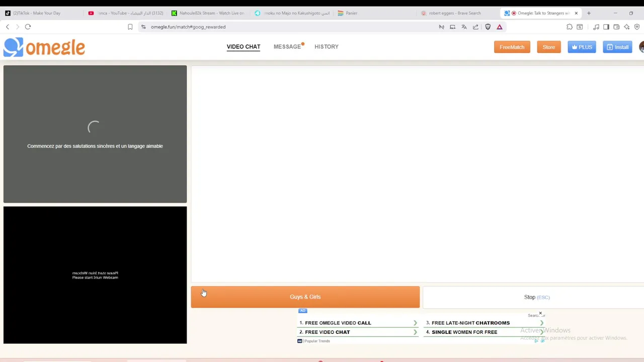Switch to the YouTube tab

click(x=126, y=13)
